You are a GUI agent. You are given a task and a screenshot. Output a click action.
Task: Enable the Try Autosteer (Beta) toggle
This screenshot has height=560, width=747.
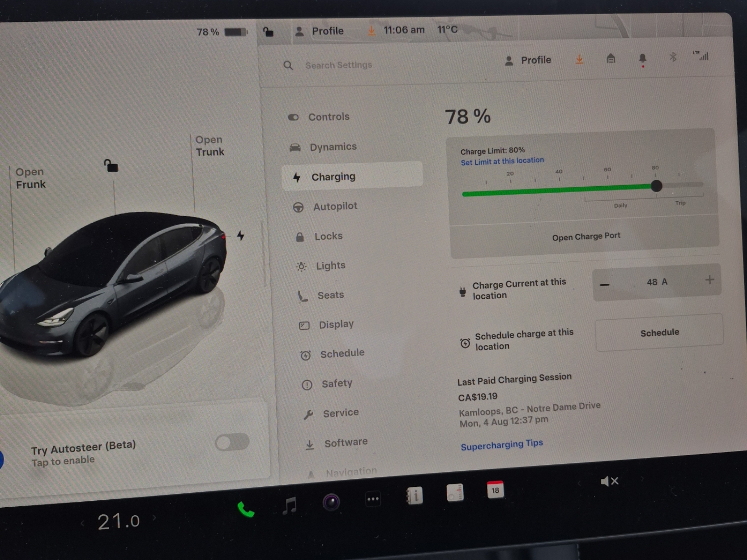[x=232, y=442]
